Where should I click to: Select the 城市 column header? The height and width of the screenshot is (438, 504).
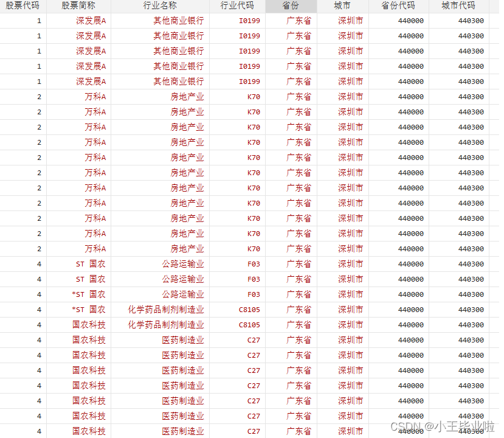click(x=342, y=5)
